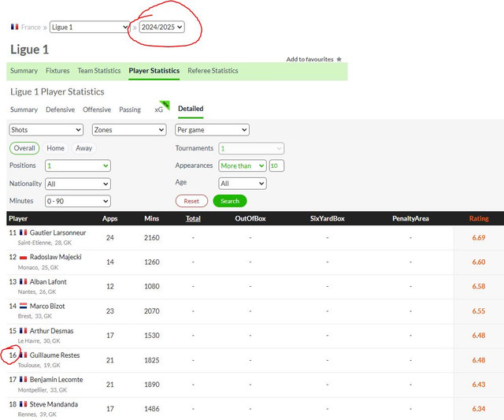Open Guillaume Restes player page
Image resolution: width=504 pixels, height=420 pixels.
point(54,355)
